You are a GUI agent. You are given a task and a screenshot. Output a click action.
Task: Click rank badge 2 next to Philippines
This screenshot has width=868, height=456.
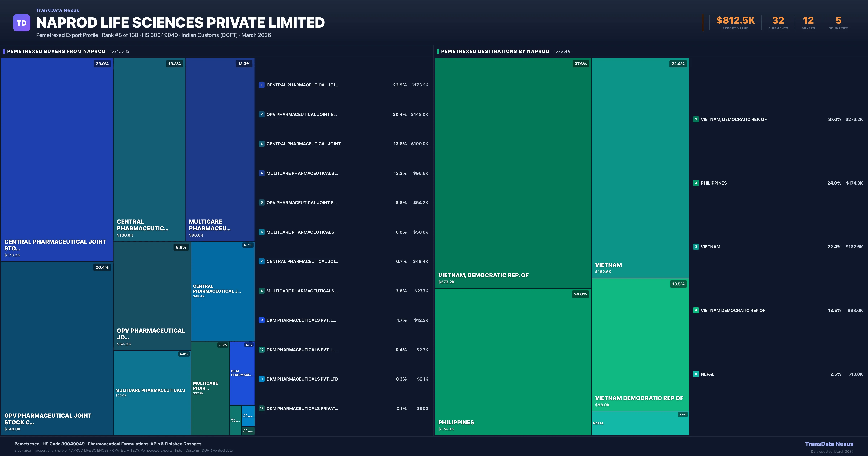(696, 183)
